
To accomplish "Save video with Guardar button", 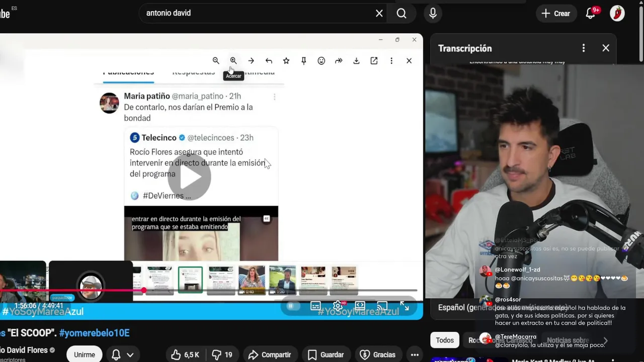I will (x=326, y=355).
